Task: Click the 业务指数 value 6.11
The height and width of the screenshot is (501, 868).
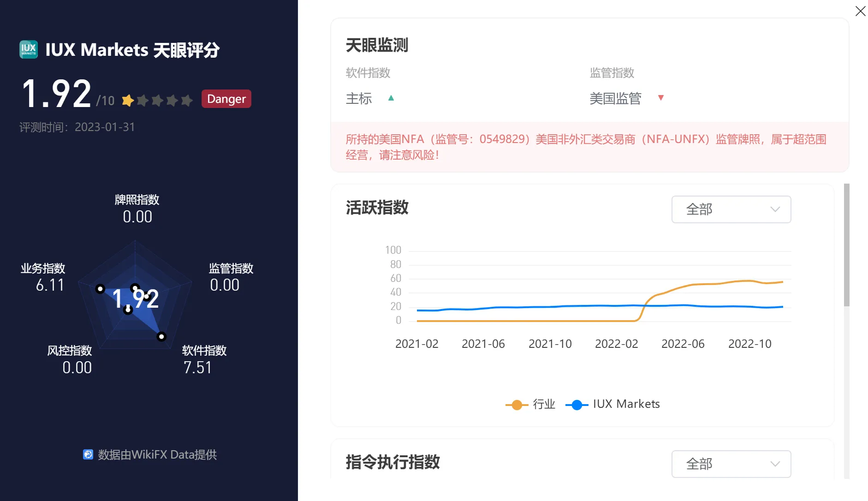Action: (x=50, y=285)
